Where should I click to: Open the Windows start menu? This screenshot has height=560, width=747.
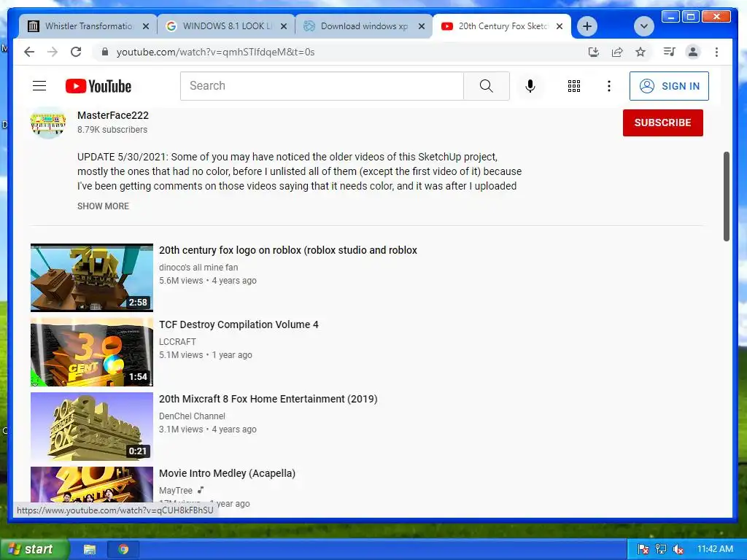34,549
